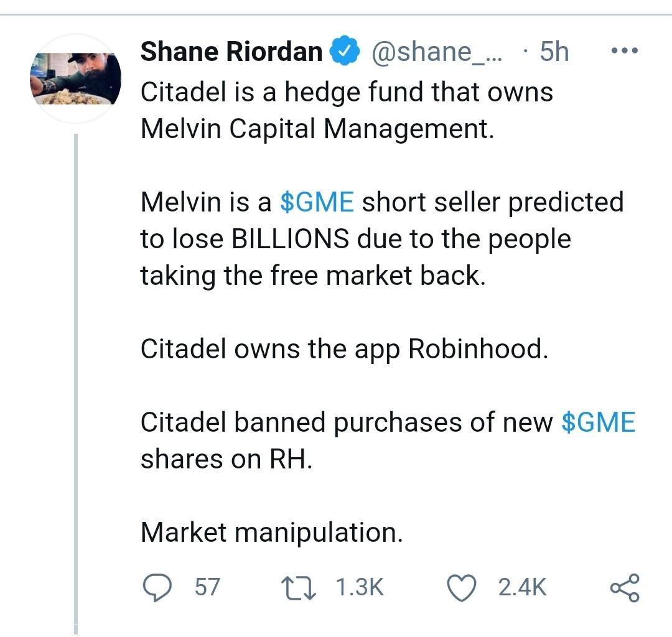The width and height of the screenshot is (672, 637).
Task: Click the thread connector line below the avatar
Action: pyautogui.click(x=76, y=373)
